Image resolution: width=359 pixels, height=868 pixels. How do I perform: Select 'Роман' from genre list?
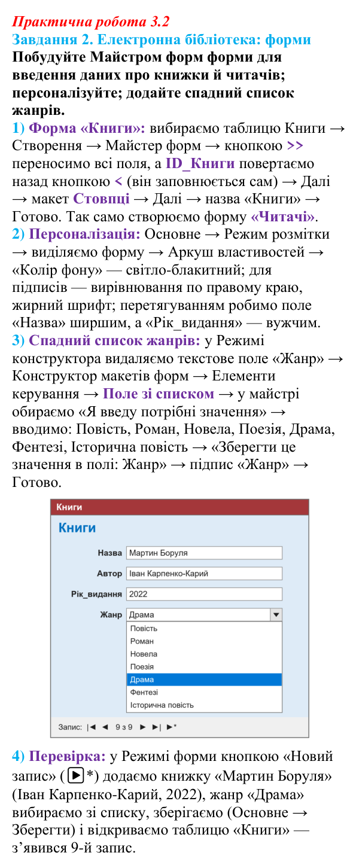[204, 641]
